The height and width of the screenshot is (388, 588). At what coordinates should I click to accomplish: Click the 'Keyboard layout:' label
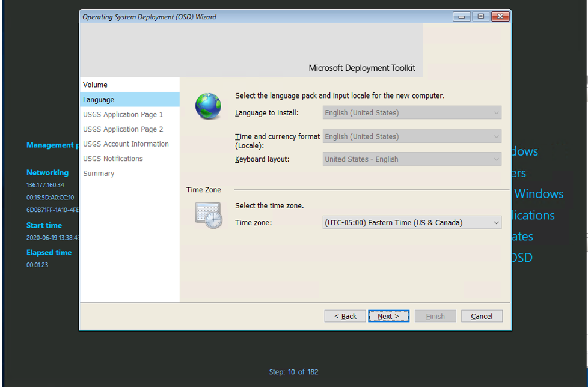click(x=262, y=159)
